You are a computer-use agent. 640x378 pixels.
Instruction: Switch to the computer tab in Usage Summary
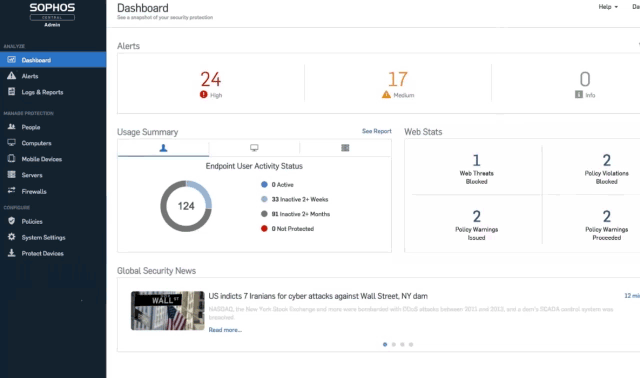coord(254,148)
